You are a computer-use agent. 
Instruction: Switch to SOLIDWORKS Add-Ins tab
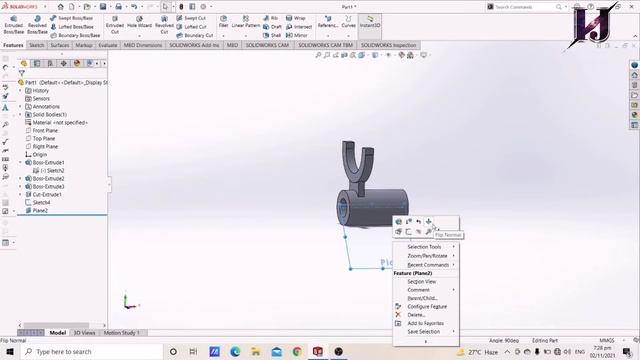[x=194, y=45]
